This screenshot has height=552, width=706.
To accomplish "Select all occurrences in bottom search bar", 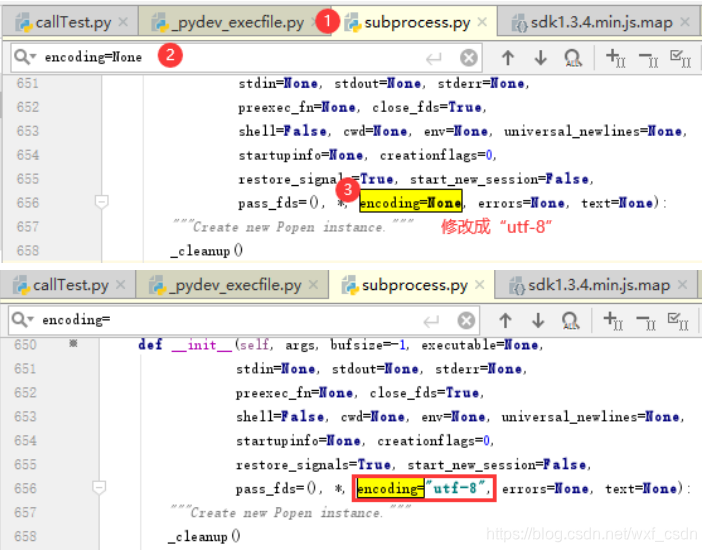I will click(678, 321).
